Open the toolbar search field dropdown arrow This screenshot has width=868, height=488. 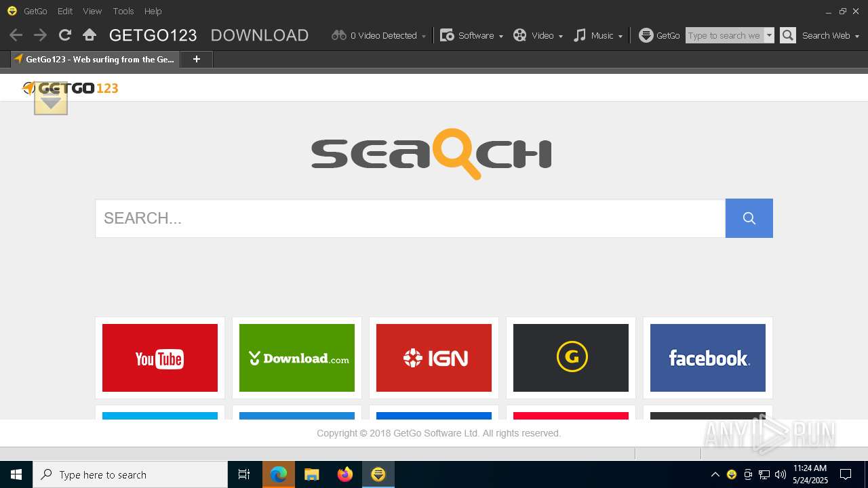tap(769, 35)
